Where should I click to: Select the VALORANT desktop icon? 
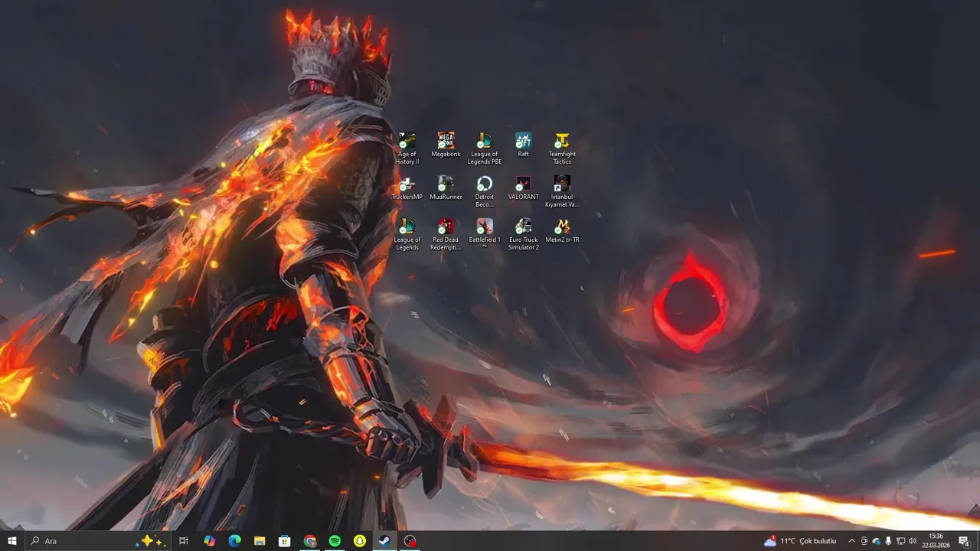pyautogui.click(x=523, y=187)
